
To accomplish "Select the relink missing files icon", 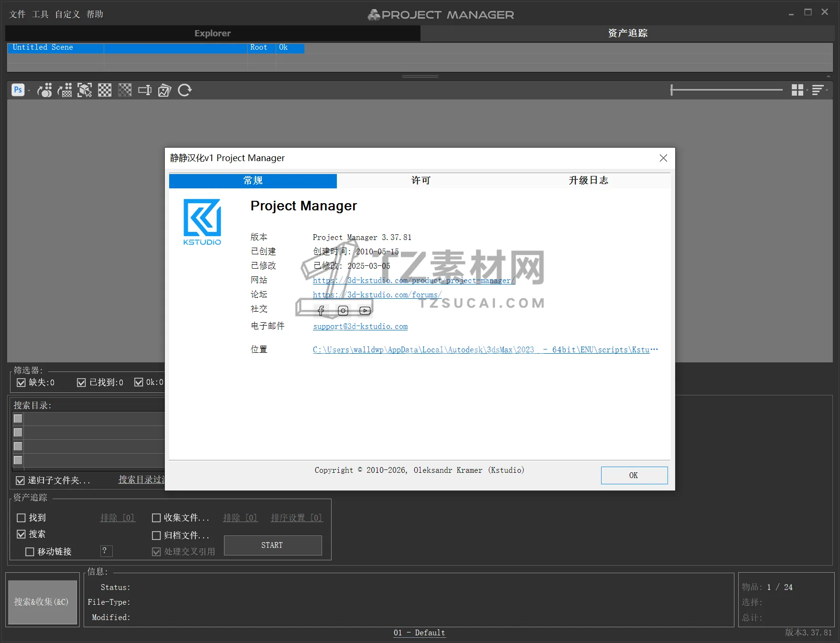I will [x=65, y=90].
